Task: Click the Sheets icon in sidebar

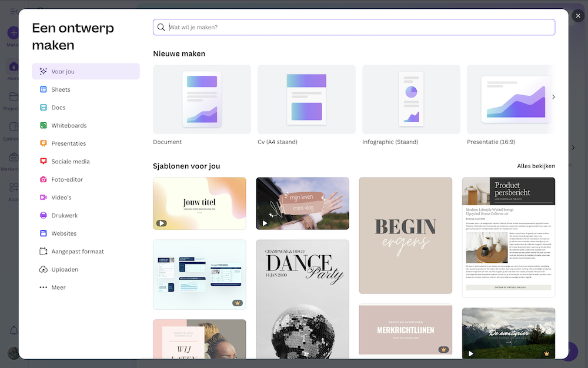Action: 43,89
